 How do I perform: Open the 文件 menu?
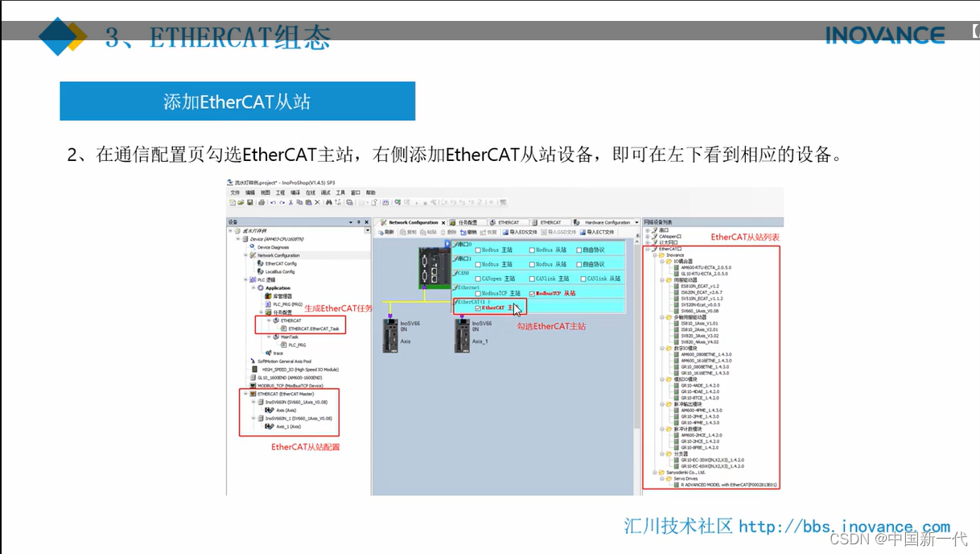[x=235, y=192]
